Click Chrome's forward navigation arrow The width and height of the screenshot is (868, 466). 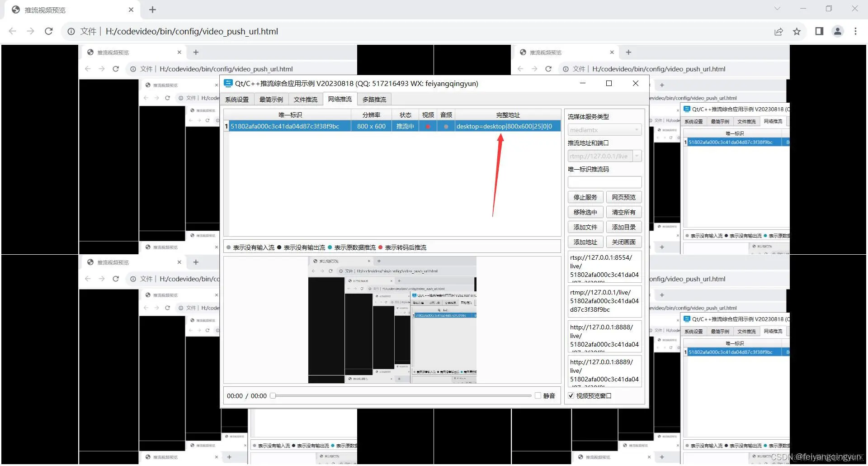30,31
